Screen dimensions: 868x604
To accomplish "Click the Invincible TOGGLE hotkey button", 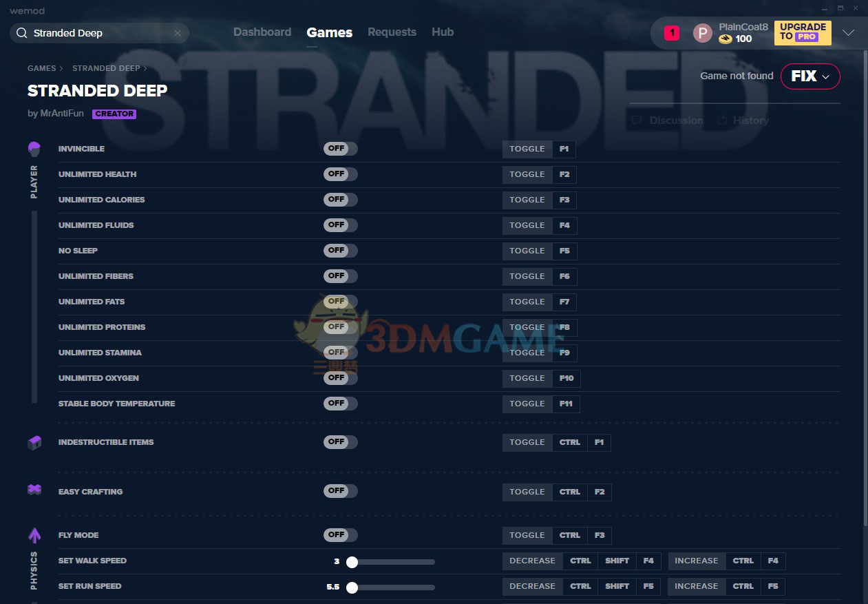I will (527, 149).
